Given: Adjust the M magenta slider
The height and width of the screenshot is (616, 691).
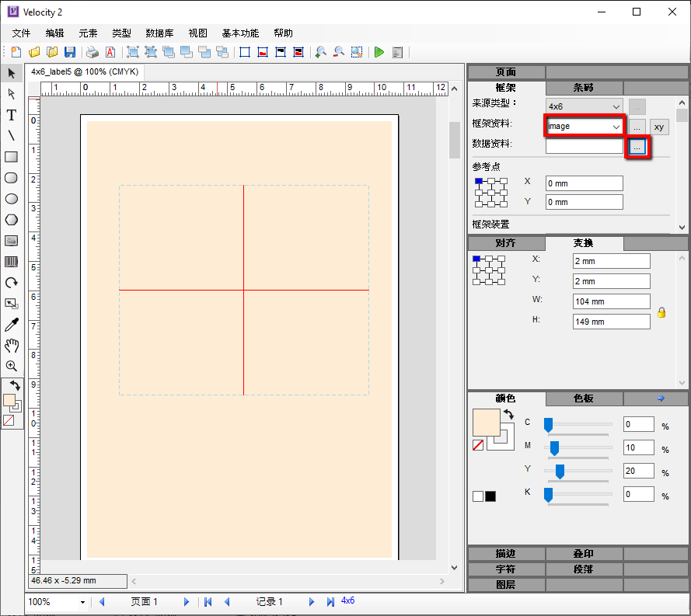Looking at the screenshot, I should tap(554, 448).
